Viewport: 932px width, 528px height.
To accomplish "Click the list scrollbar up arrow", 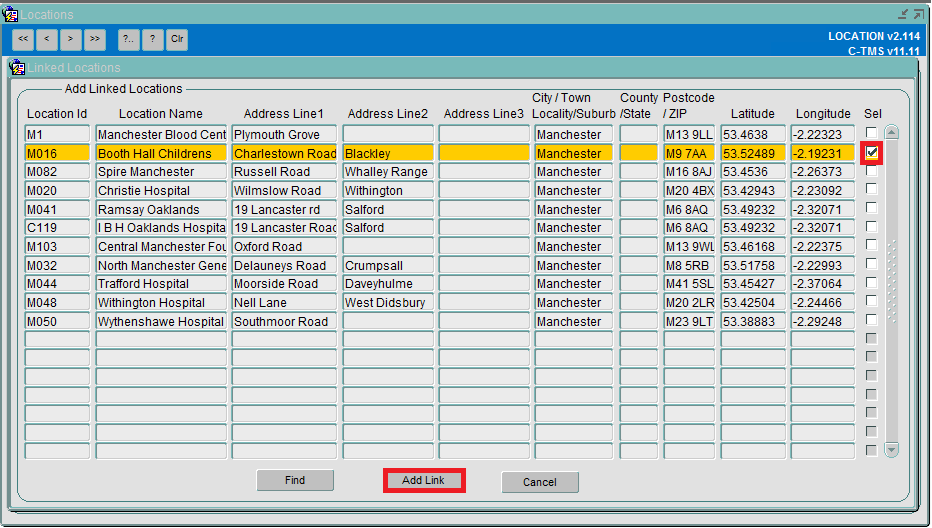I will tap(891, 132).
